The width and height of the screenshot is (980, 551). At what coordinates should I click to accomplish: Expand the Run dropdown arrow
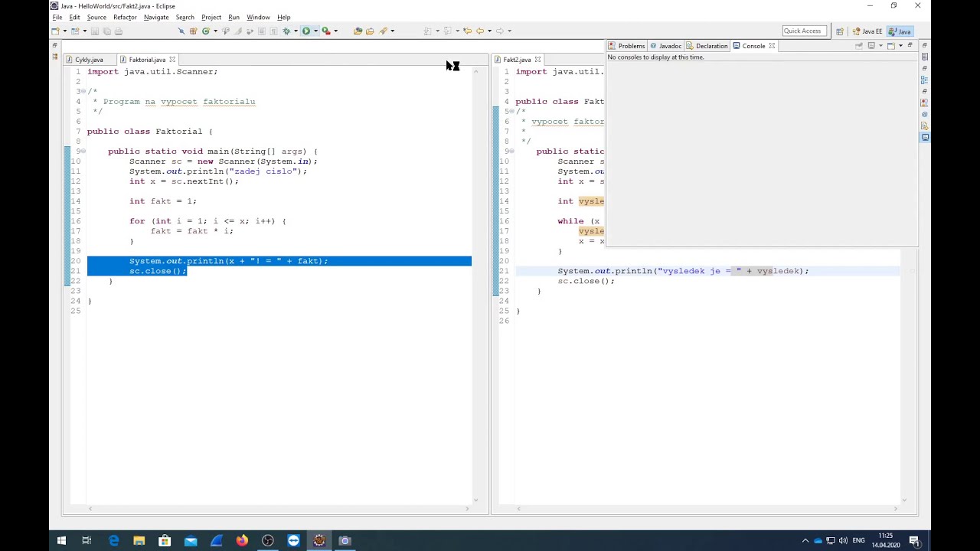coord(316,31)
